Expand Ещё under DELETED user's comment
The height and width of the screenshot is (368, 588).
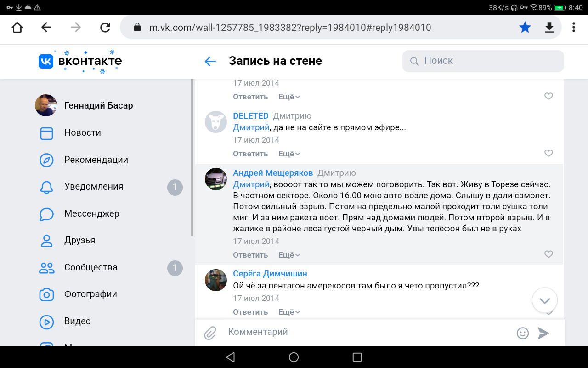click(289, 154)
